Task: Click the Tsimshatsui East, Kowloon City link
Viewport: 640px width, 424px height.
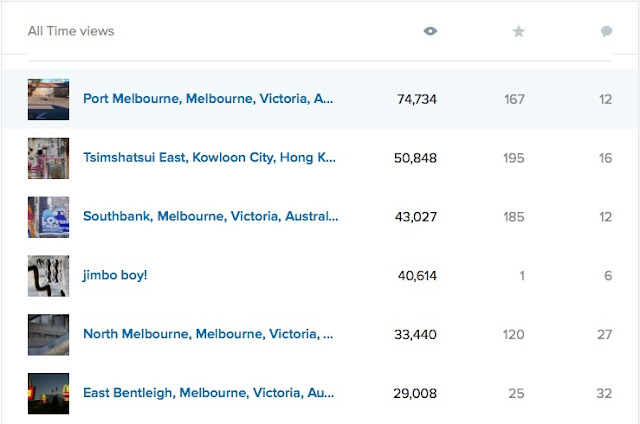Action: [209, 158]
